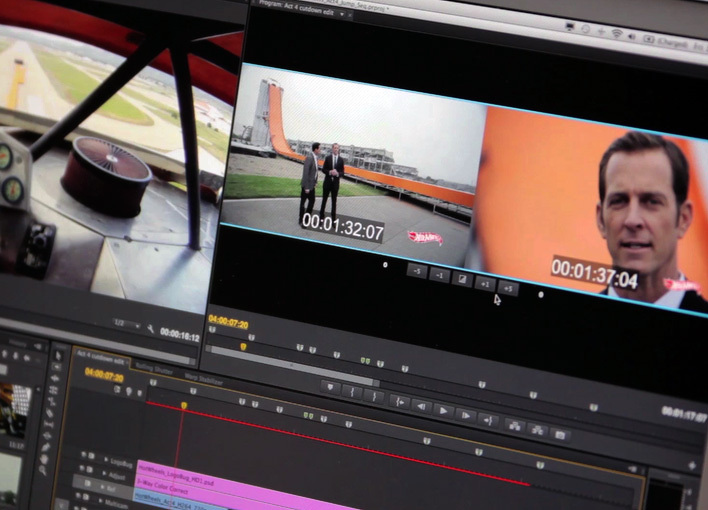This screenshot has height=510, width=708.
Task: Select the Slip tool
Action: (x=49, y=425)
